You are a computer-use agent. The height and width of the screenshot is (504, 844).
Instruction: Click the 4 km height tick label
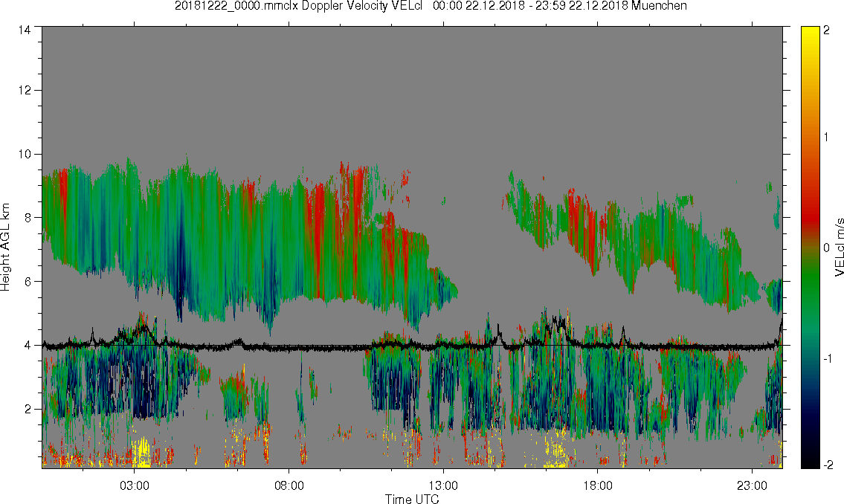(x=28, y=346)
